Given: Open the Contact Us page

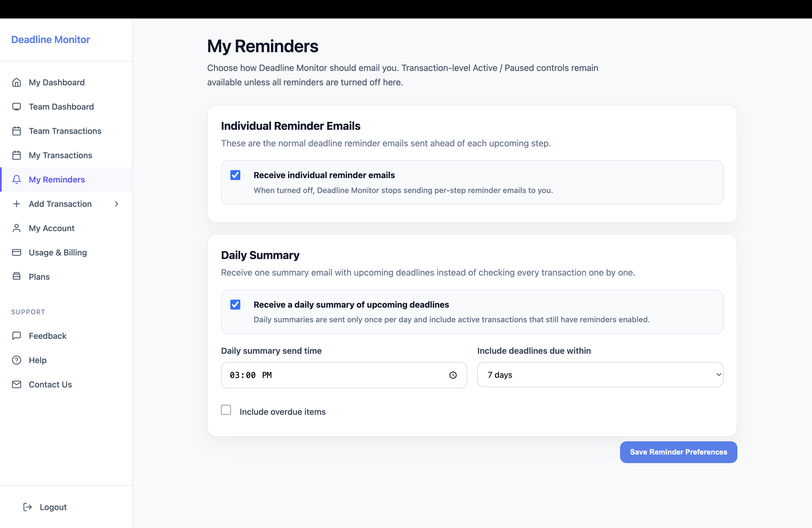Looking at the screenshot, I should pyautogui.click(x=50, y=384).
